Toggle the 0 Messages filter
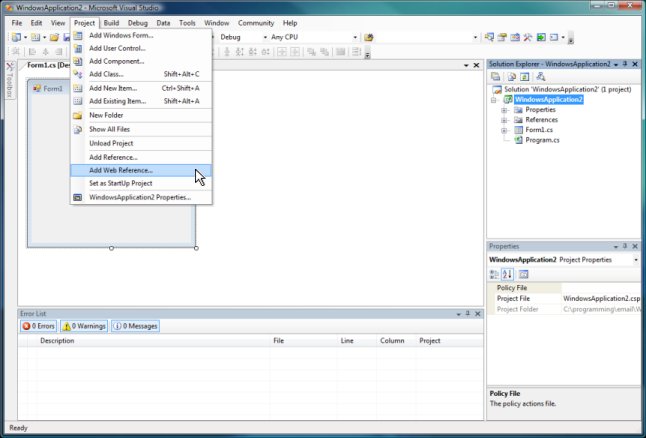 point(136,326)
